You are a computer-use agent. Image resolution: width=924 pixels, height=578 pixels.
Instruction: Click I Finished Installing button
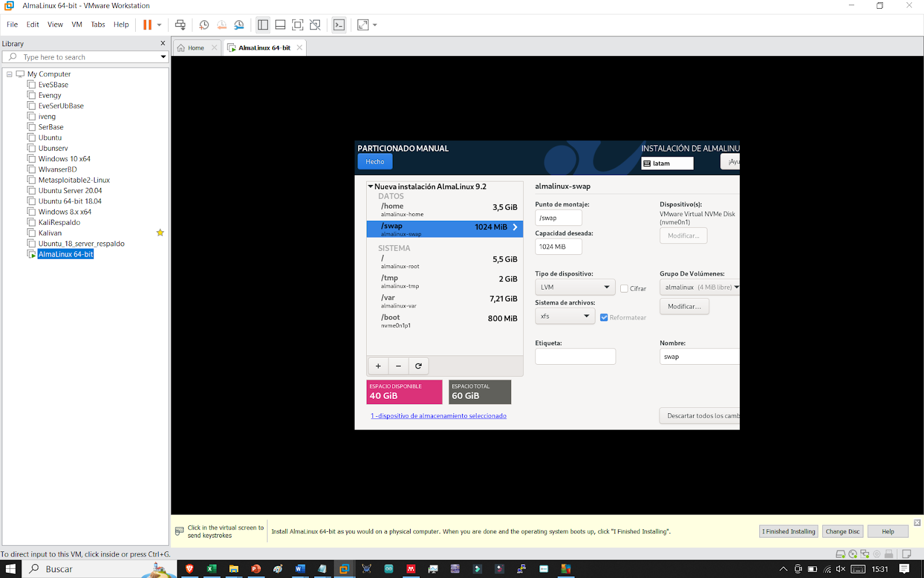coord(789,532)
